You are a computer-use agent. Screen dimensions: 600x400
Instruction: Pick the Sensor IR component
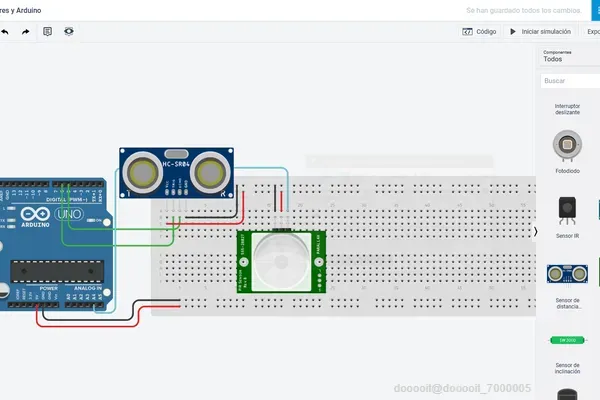pyautogui.click(x=567, y=217)
